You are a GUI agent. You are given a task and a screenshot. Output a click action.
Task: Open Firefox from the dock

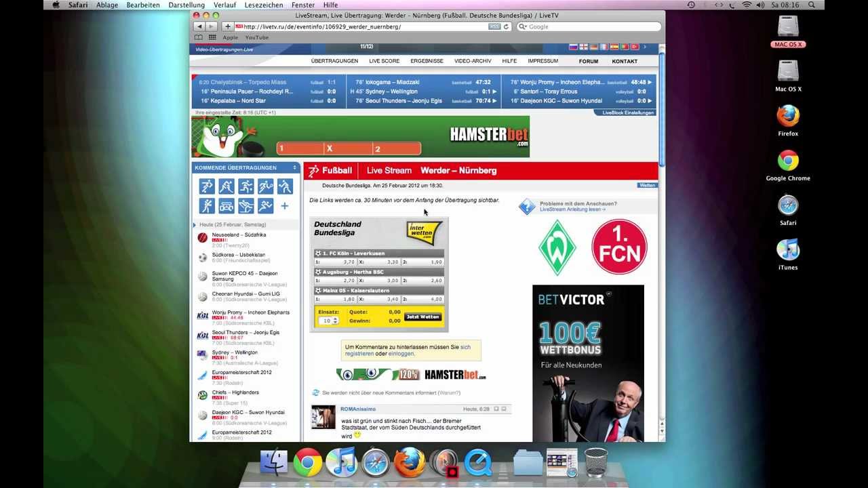(410, 464)
